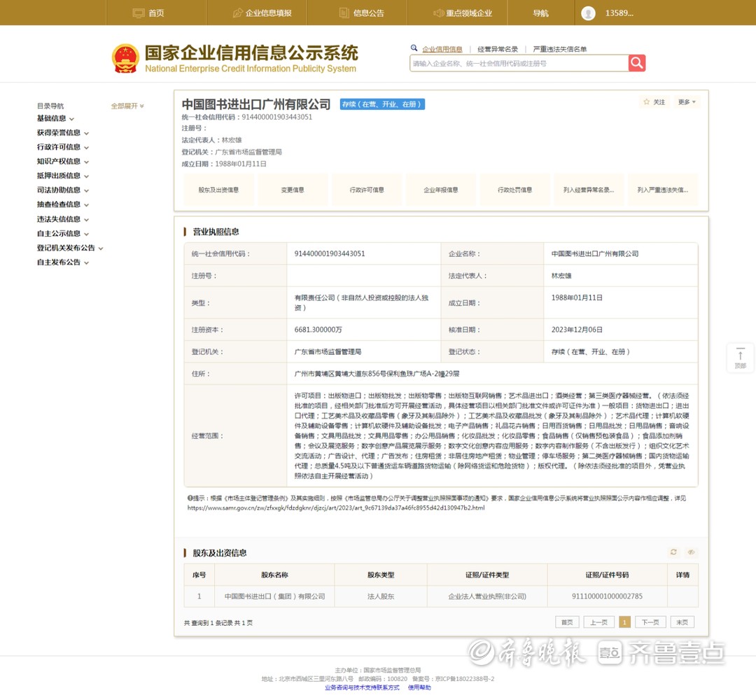Expand 自主公示信息 in sidebar
The height and width of the screenshot is (700, 756).
coord(63,233)
